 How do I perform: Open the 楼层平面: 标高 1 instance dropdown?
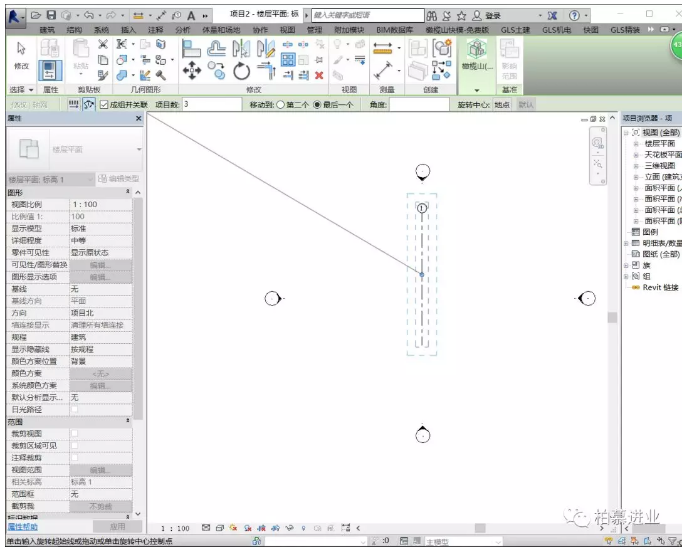coord(51,179)
